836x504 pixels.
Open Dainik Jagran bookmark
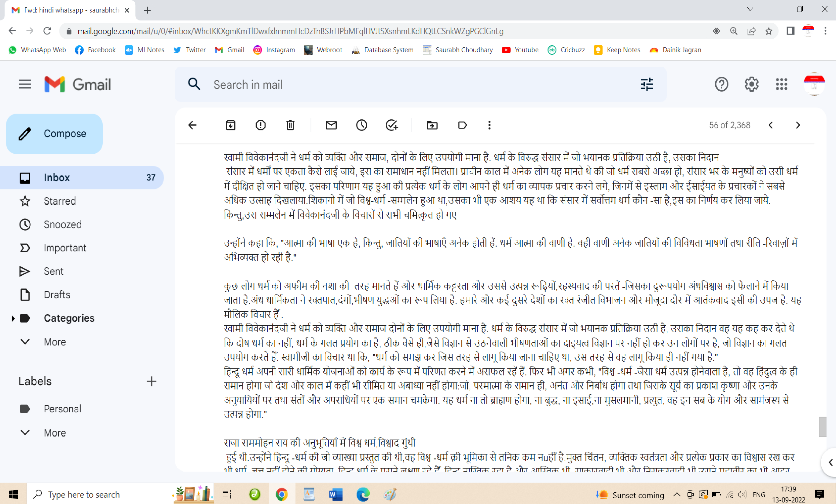point(675,50)
